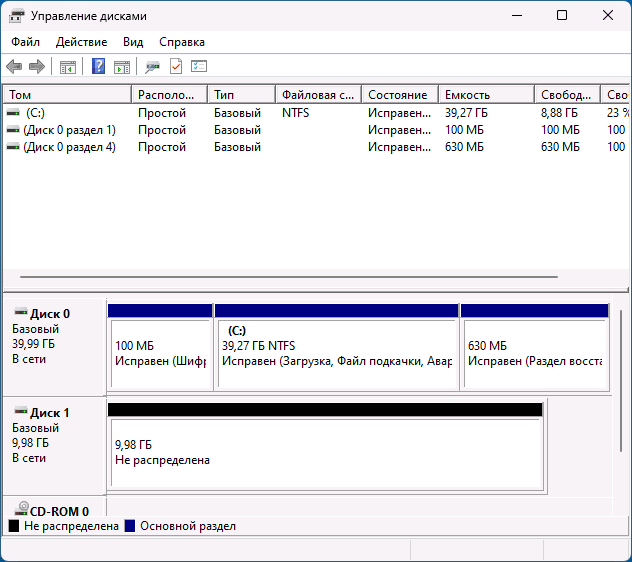Maximize the Disk Management window

point(562,16)
